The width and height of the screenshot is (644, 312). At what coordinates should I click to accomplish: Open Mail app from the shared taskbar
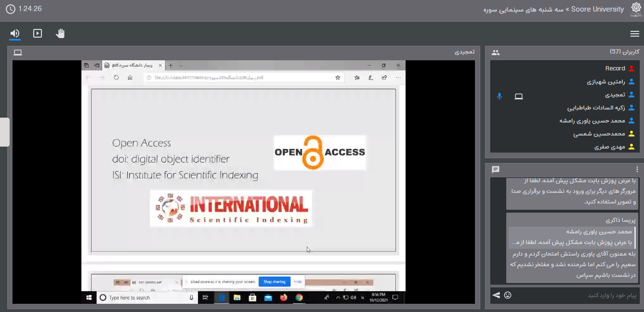click(268, 298)
